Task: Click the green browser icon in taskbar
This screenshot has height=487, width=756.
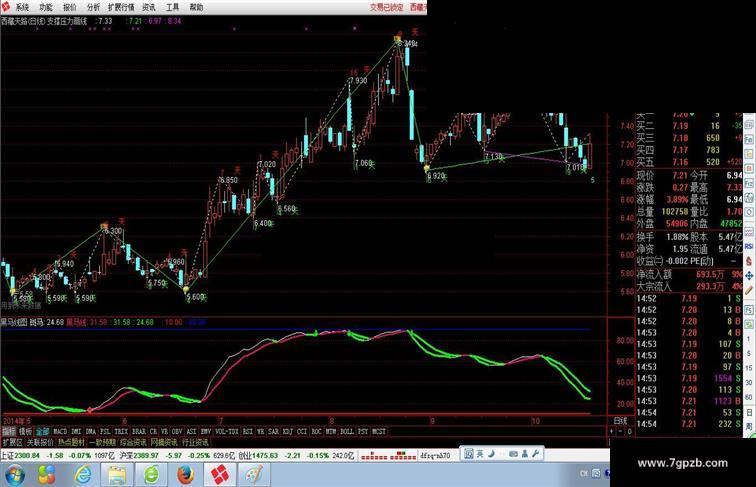Action: (x=151, y=475)
